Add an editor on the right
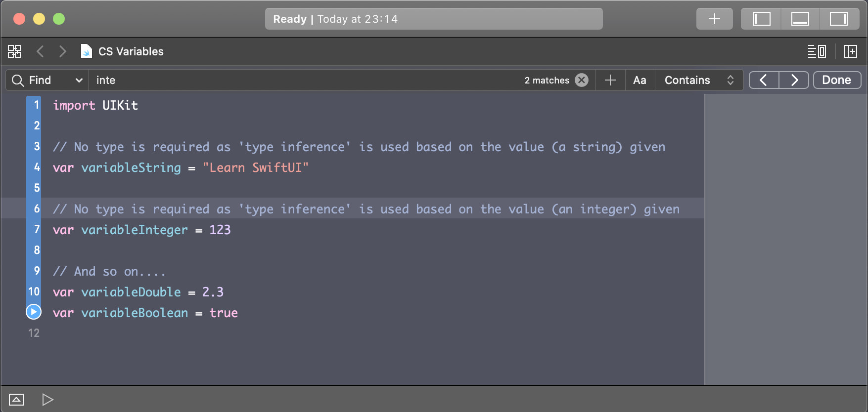The height and width of the screenshot is (412, 868). pos(851,51)
